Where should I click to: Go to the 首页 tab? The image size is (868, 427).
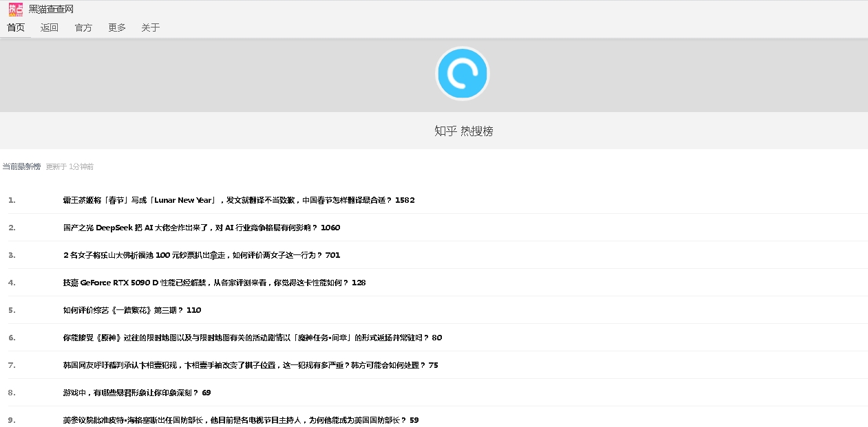click(x=16, y=28)
